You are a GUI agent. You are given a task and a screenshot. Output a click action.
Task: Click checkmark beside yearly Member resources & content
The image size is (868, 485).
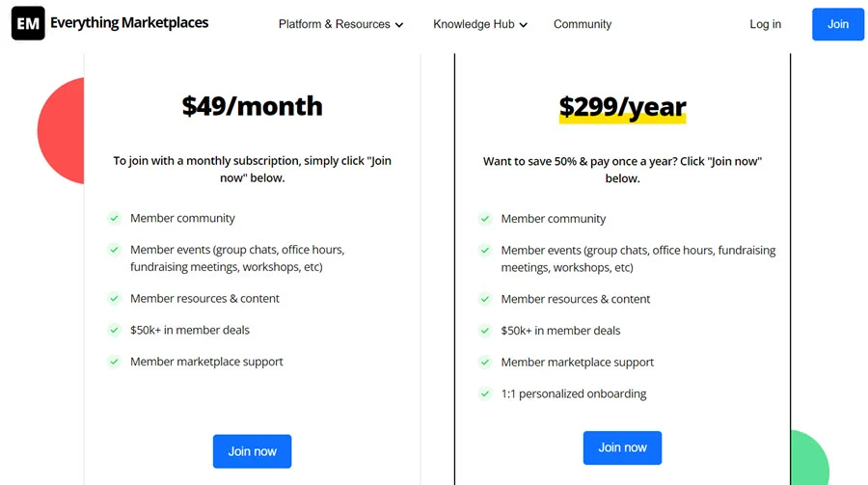(x=485, y=299)
